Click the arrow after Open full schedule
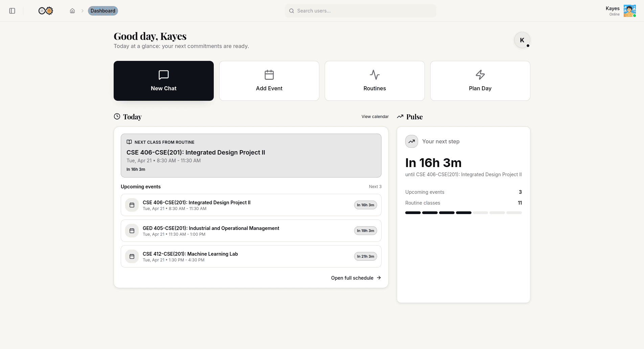644x349 pixels. 379,278
